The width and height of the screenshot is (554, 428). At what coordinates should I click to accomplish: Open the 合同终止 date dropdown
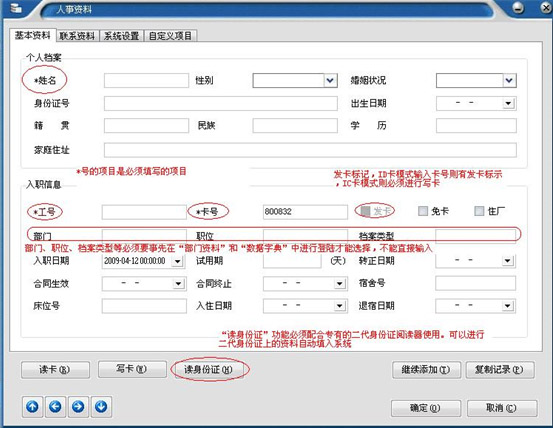point(339,284)
